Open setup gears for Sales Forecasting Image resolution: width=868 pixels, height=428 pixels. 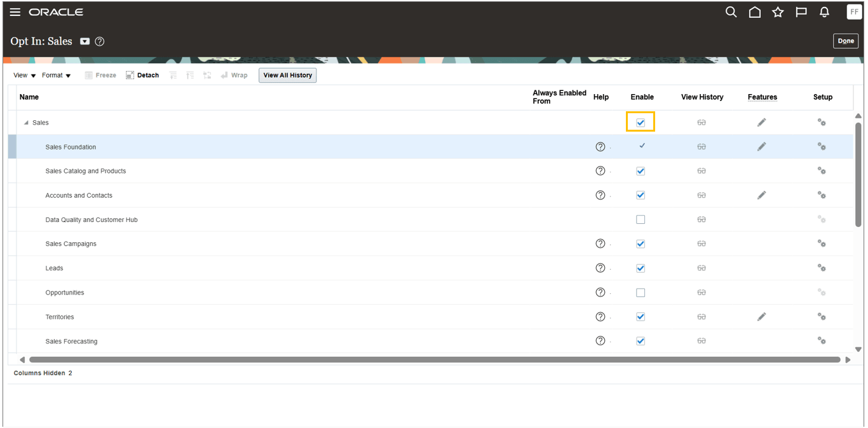coord(822,341)
